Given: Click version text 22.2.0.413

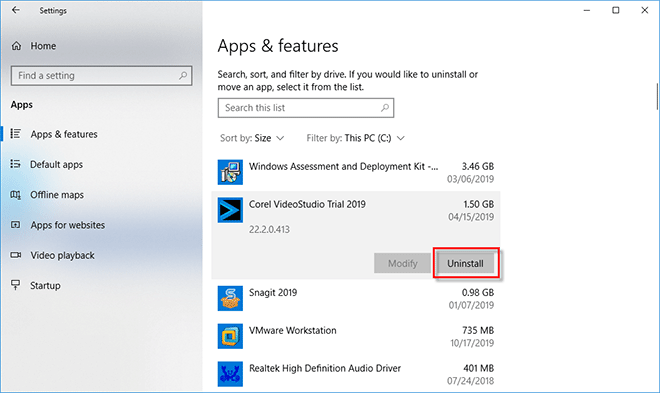Looking at the screenshot, I should click(269, 230).
